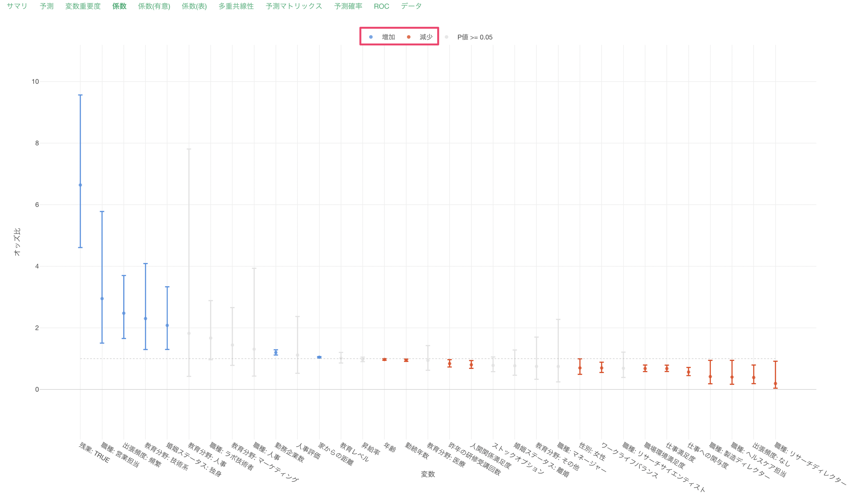
Task: Click the x-axis label 残業: TRUE
Action: click(94, 453)
